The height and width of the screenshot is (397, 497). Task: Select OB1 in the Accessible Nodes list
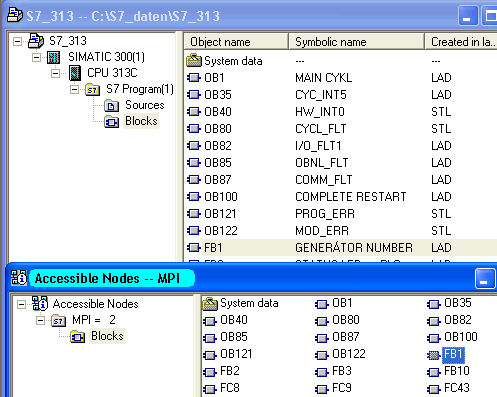[342, 303]
